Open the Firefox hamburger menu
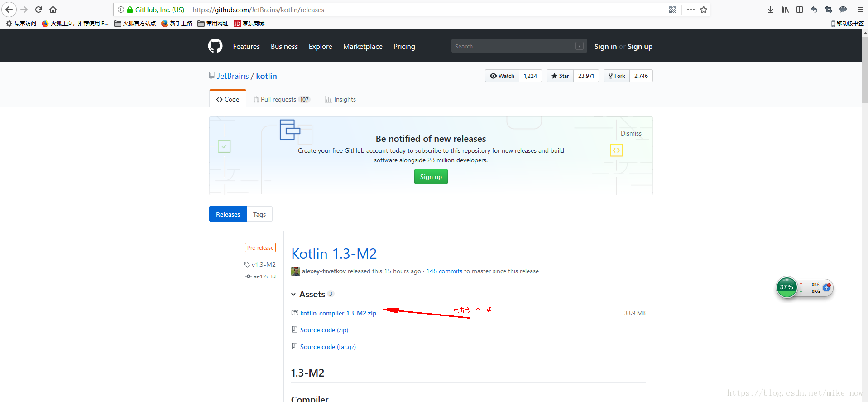 (861, 10)
